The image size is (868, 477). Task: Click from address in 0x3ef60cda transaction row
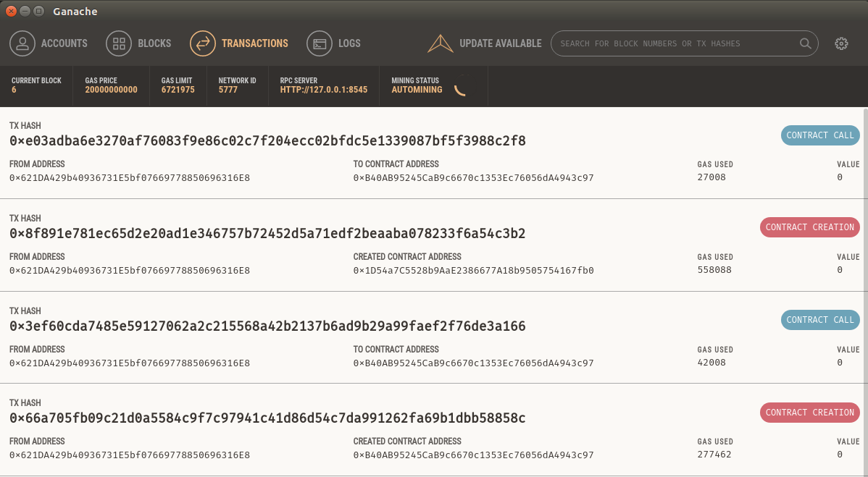[130, 363]
